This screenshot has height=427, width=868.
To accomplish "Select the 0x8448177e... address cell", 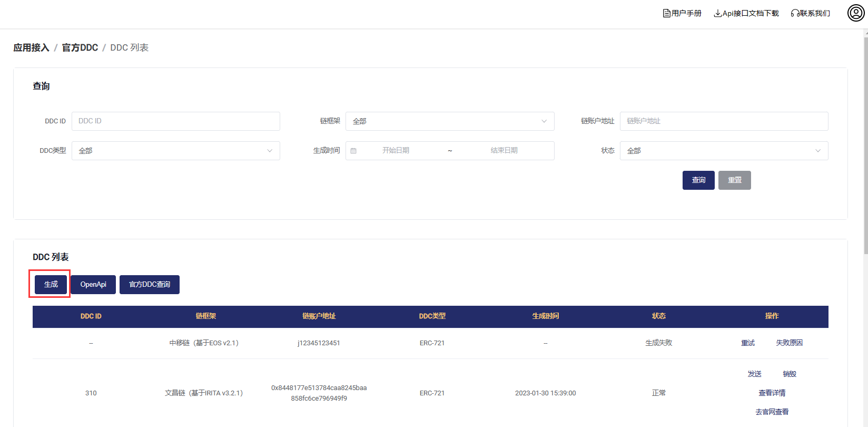I will coord(319,393).
